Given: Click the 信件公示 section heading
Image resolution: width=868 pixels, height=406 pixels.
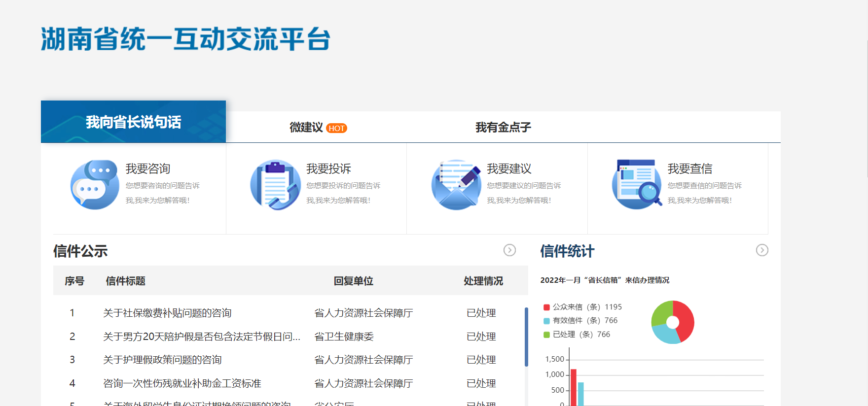Looking at the screenshot, I should click(80, 251).
